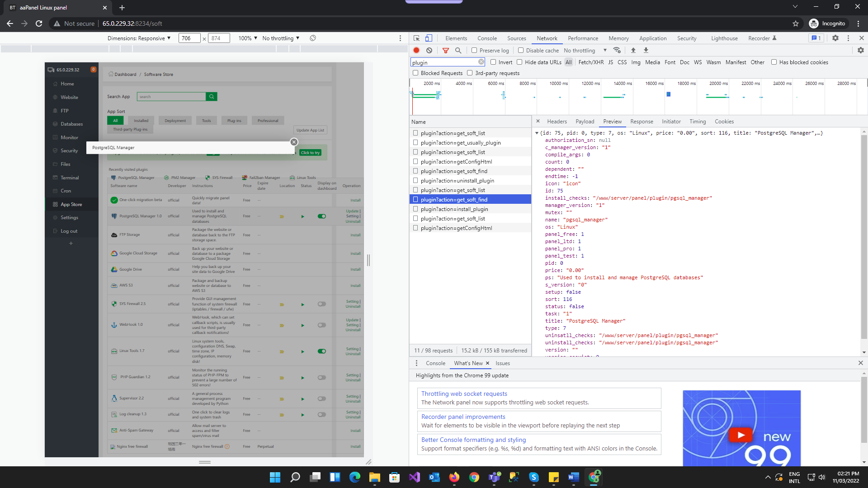
Task: Open the Dimensions Responsive dropdown
Action: (139, 38)
